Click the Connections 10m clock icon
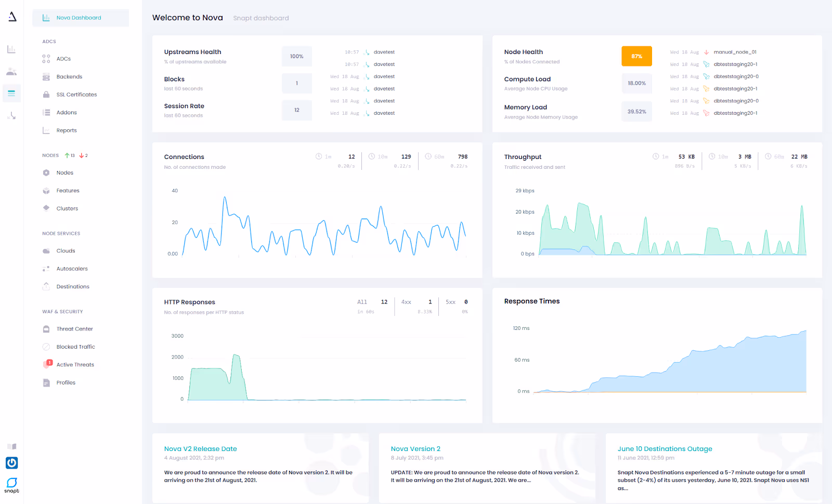The width and height of the screenshot is (832, 504). 372,156
